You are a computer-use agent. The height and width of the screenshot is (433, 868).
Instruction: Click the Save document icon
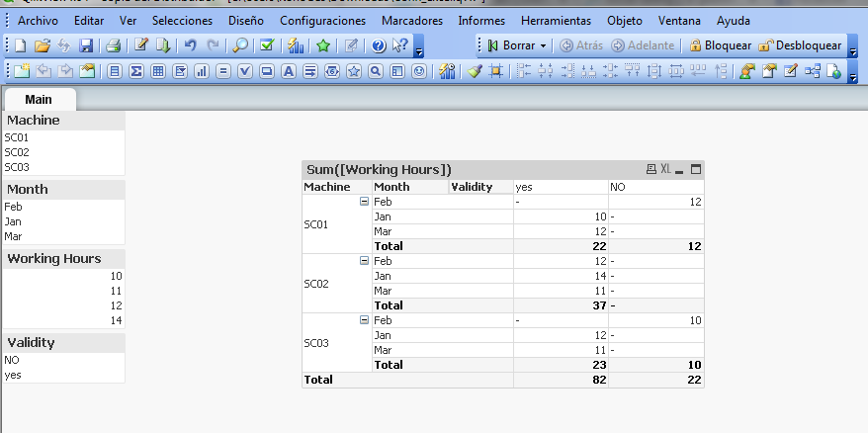86,45
